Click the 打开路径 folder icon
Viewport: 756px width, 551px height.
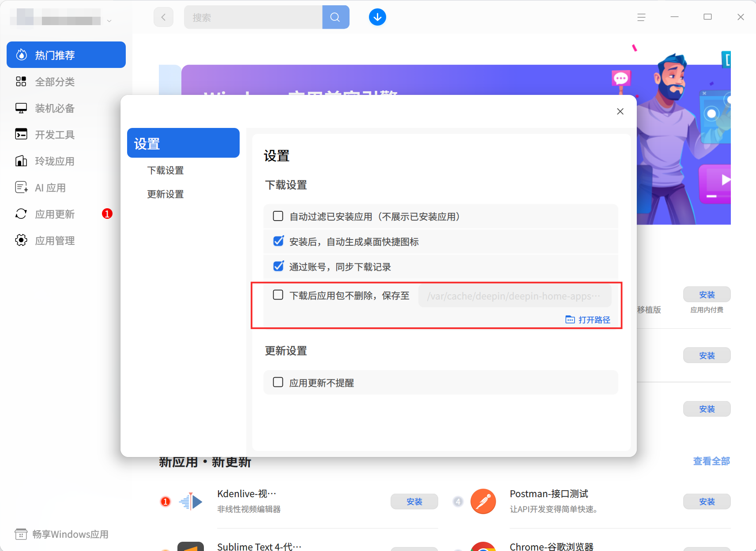[570, 320]
